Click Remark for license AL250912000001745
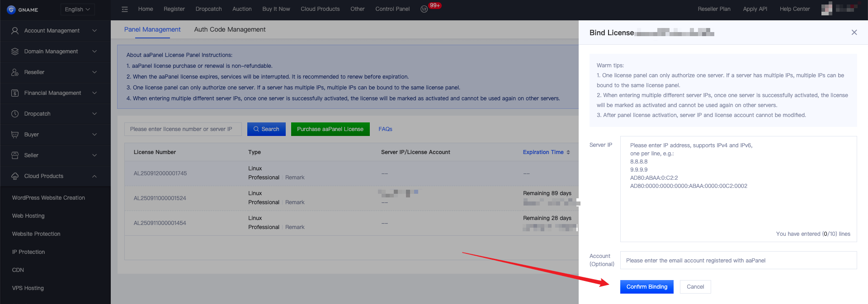 pos(295,178)
